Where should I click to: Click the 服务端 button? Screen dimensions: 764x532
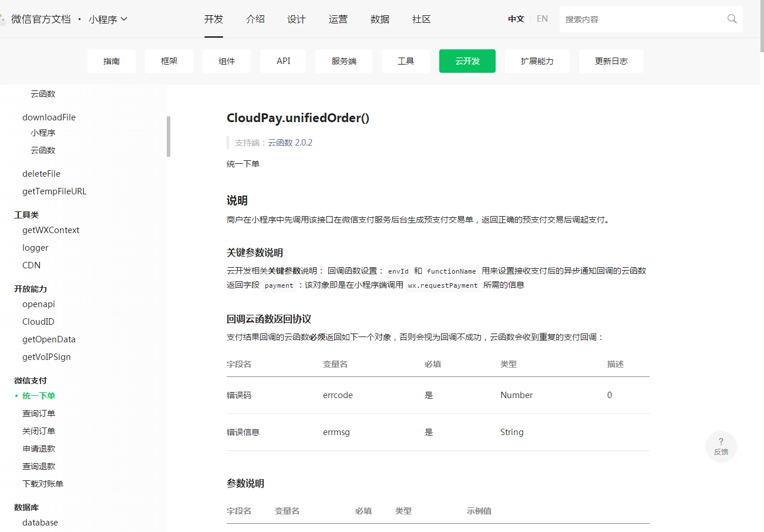point(344,61)
